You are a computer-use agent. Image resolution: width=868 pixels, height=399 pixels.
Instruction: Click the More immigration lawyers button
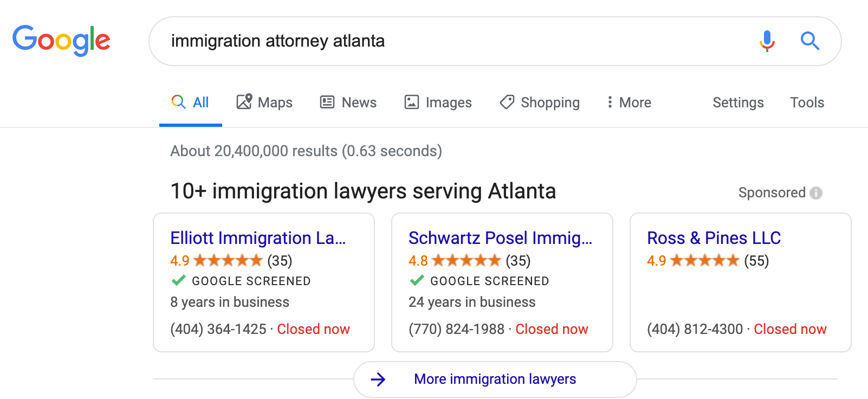(x=494, y=379)
